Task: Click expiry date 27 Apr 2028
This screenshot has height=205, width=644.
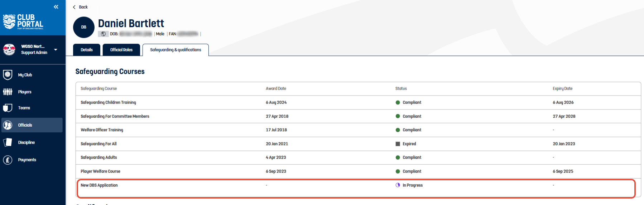Action: (564, 116)
